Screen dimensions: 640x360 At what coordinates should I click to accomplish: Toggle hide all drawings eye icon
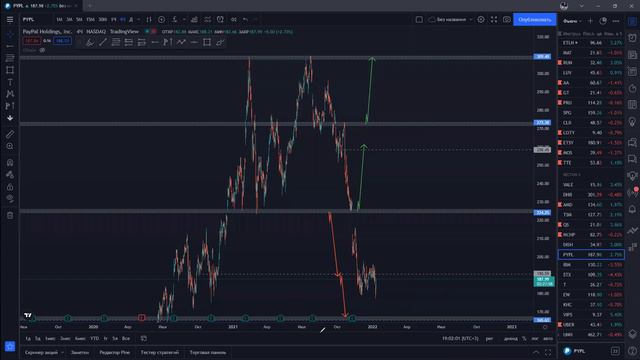pos(10,199)
